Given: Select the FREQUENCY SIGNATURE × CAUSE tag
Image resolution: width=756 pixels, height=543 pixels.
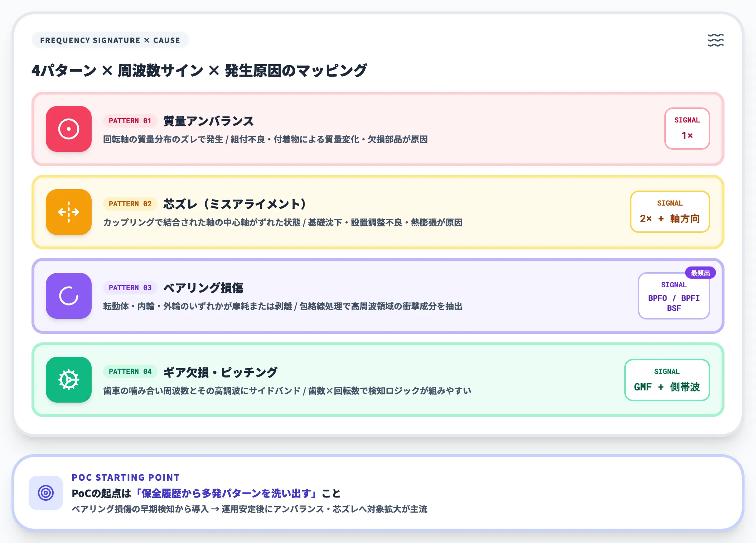Looking at the screenshot, I should (110, 40).
